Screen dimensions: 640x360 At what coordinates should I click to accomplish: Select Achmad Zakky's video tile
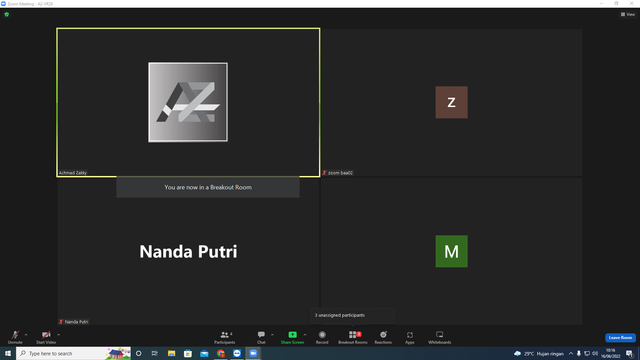point(188,102)
